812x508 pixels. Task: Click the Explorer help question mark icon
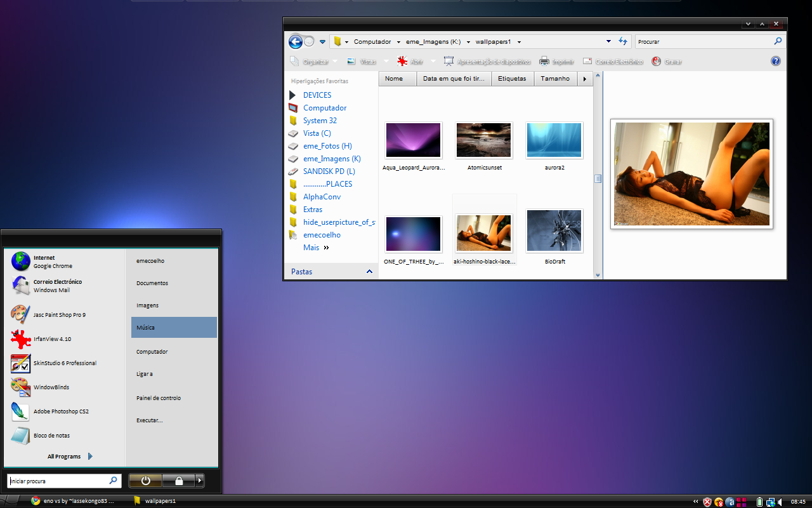775,62
